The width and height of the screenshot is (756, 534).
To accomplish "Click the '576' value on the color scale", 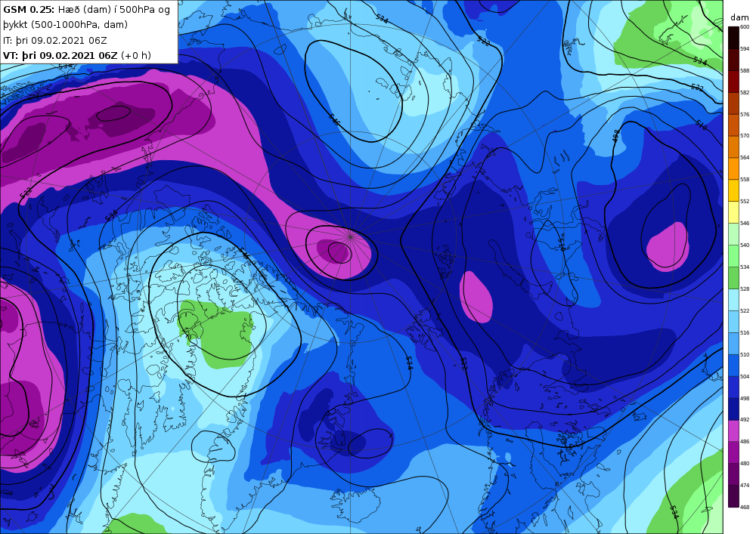I will (x=745, y=115).
